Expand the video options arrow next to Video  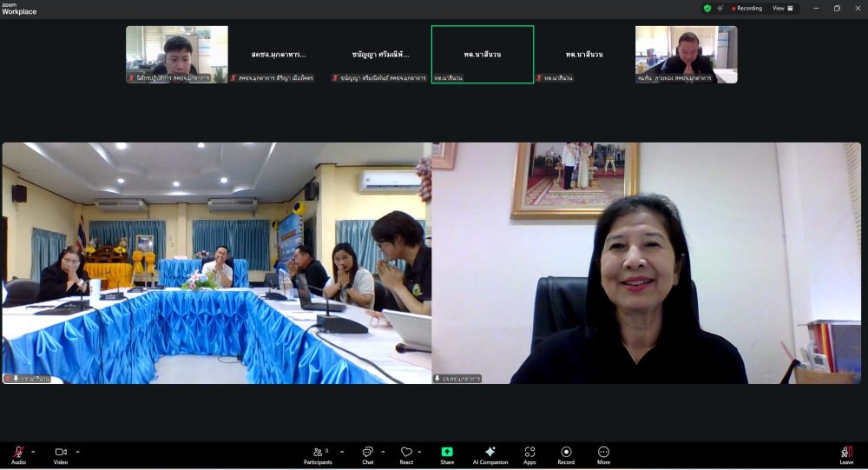[77, 452]
